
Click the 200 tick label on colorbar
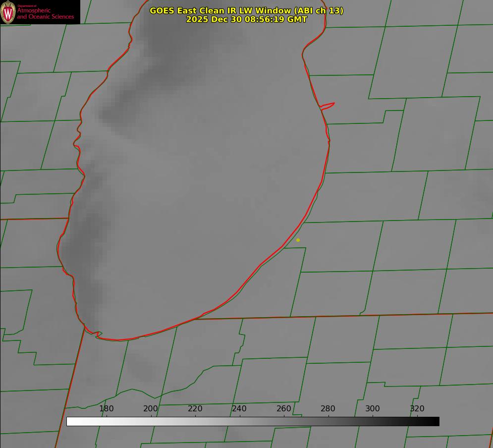(x=151, y=408)
